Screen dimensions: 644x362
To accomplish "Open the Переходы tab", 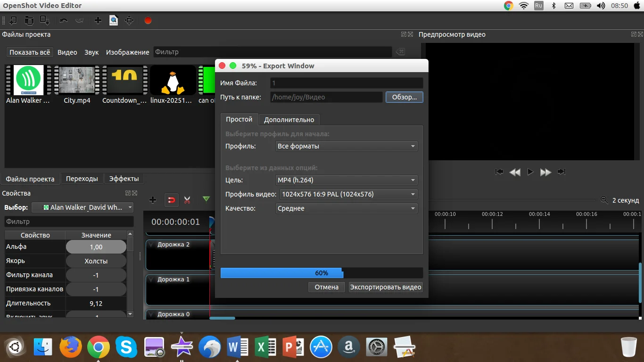I will [x=82, y=179].
